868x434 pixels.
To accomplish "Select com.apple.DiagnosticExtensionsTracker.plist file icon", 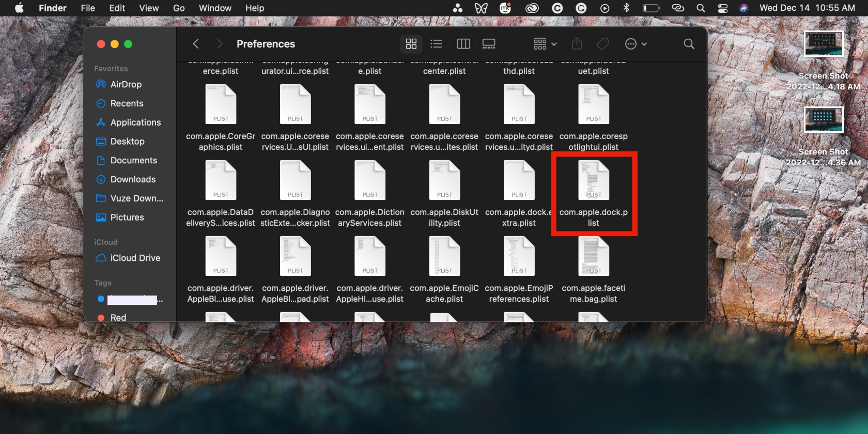I will tap(296, 180).
